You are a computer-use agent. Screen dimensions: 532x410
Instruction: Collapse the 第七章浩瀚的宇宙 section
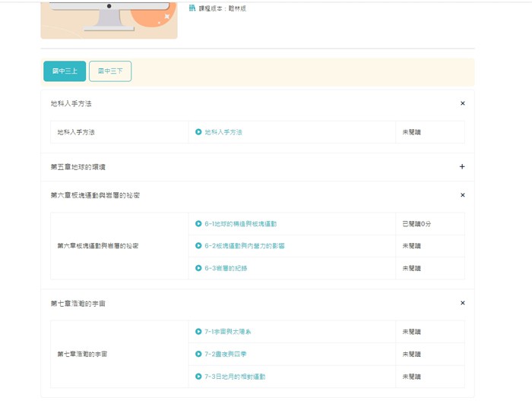(x=462, y=303)
